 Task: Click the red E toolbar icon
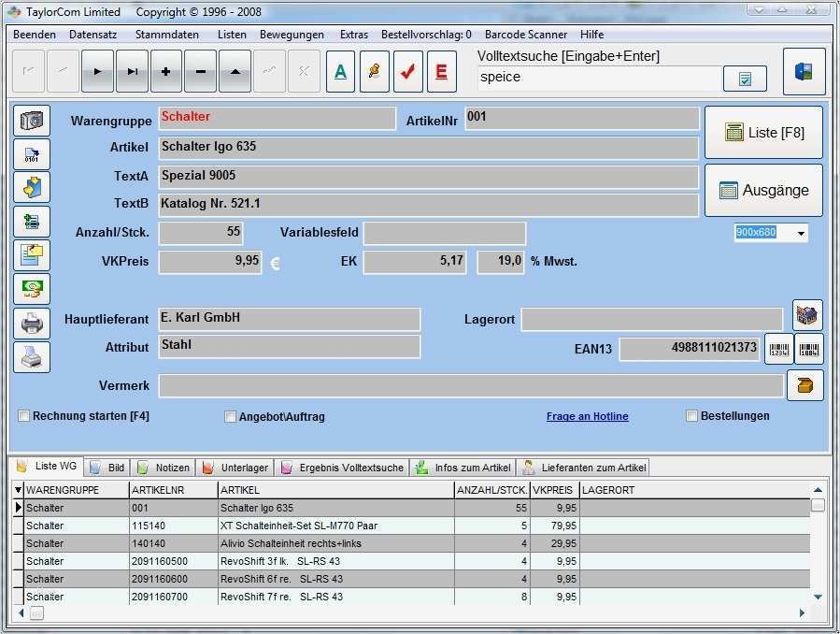[x=442, y=72]
